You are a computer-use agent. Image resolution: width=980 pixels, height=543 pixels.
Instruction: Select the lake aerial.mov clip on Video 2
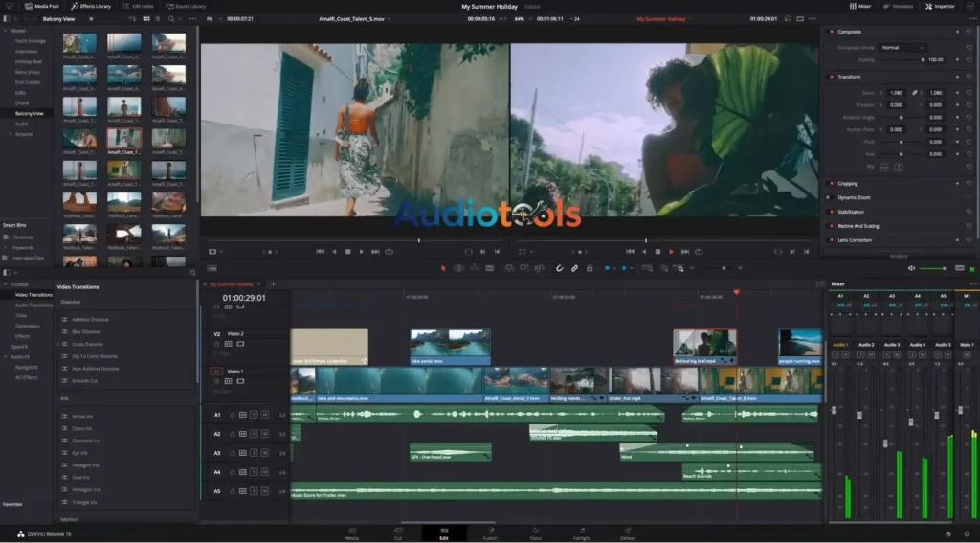[450, 348]
